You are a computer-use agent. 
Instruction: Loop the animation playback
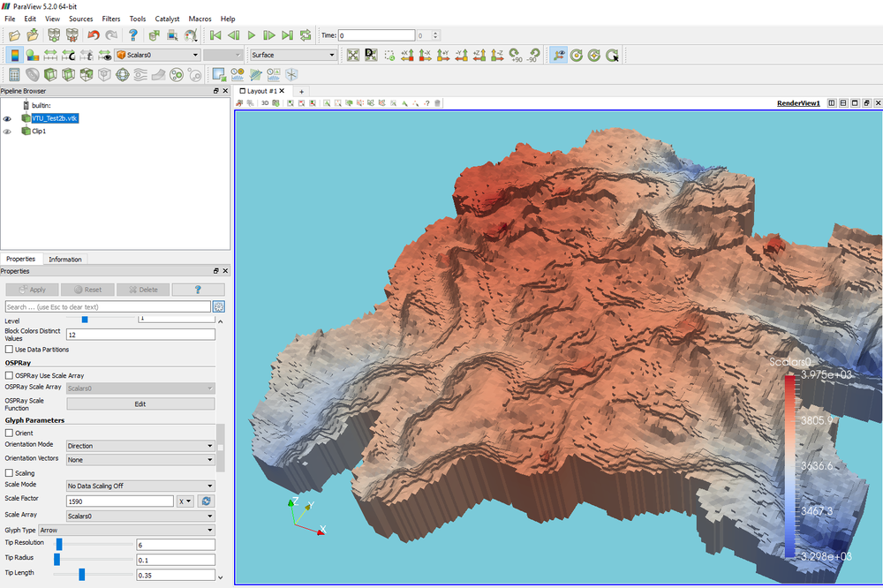[x=305, y=35]
